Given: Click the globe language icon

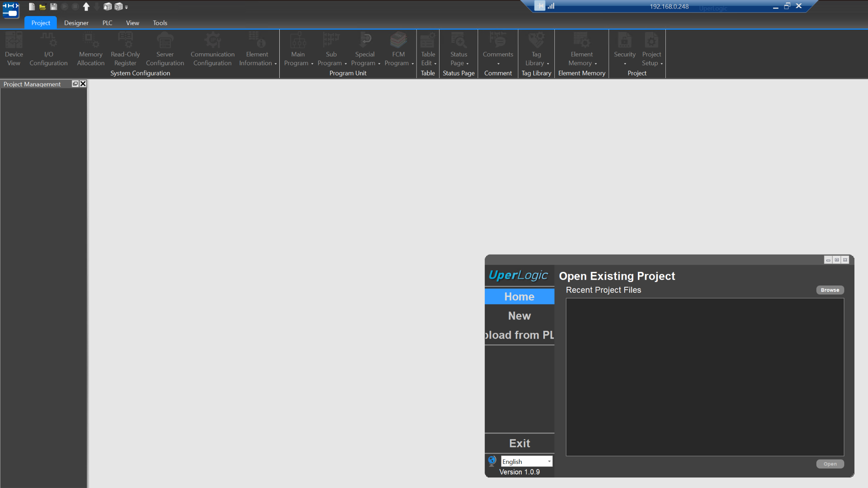Looking at the screenshot, I should pyautogui.click(x=492, y=461).
